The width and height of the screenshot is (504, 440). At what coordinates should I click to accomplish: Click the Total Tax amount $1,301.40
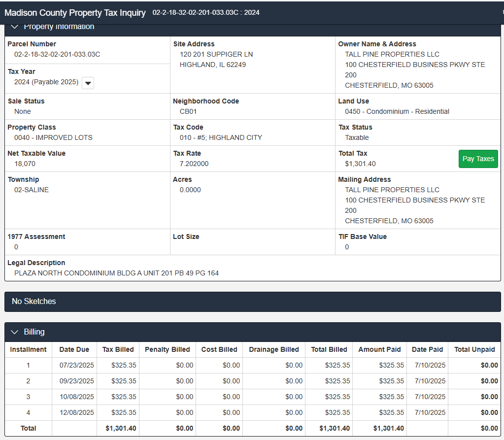tap(360, 164)
